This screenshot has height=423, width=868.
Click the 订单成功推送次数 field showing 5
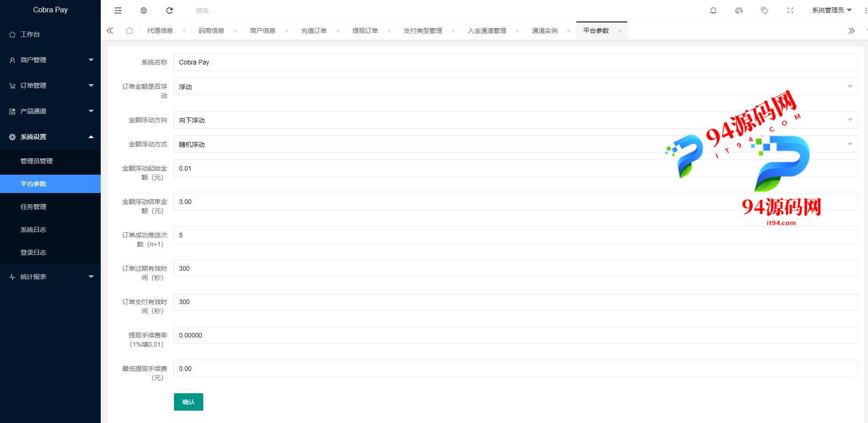[515, 235]
